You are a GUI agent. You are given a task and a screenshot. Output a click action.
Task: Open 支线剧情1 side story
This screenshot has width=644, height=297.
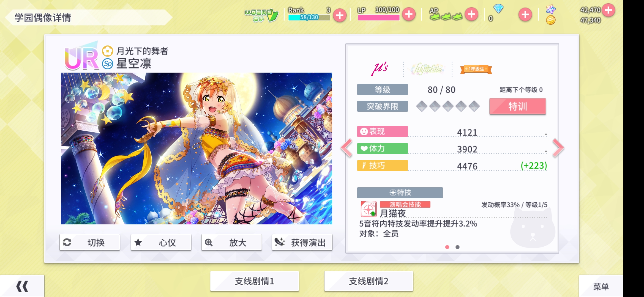pyautogui.click(x=254, y=281)
